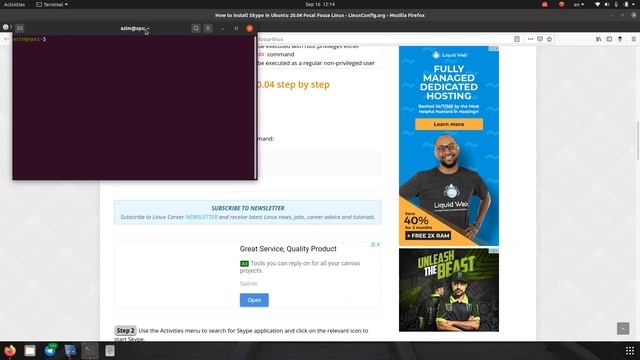
Task: Open the grey document icon in the dock
Action: (110, 351)
